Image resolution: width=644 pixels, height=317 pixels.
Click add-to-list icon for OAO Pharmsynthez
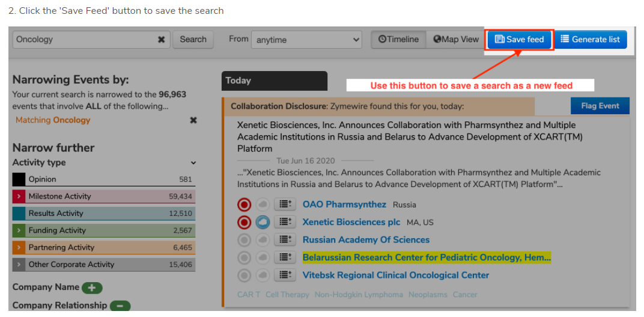285,205
